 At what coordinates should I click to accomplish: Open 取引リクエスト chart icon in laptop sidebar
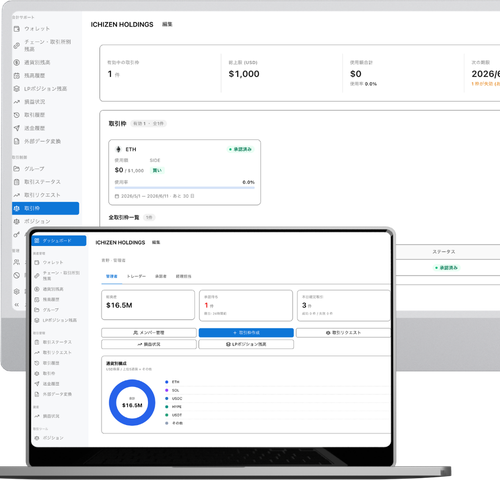coord(37,352)
